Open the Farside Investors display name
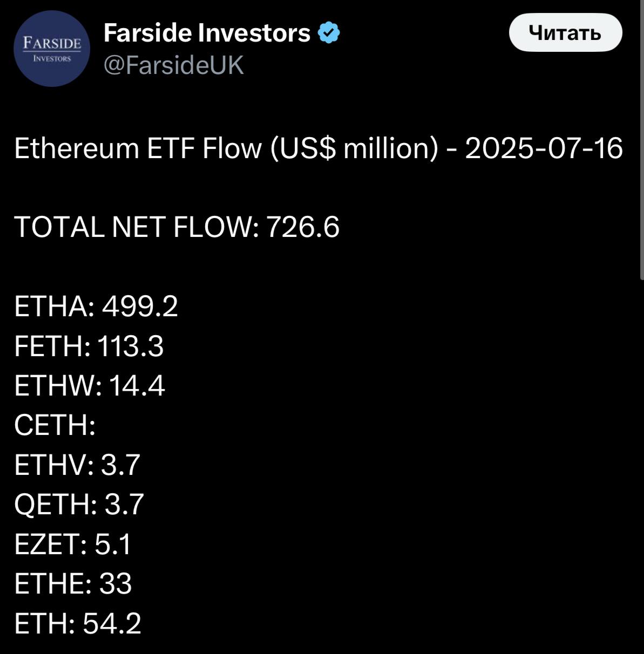The width and height of the screenshot is (644, 654). coord(207,33)
